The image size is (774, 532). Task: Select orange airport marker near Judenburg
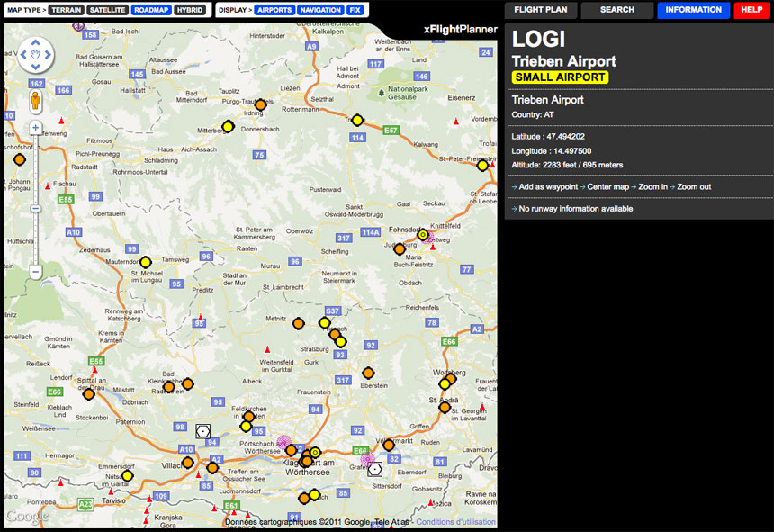400,249
